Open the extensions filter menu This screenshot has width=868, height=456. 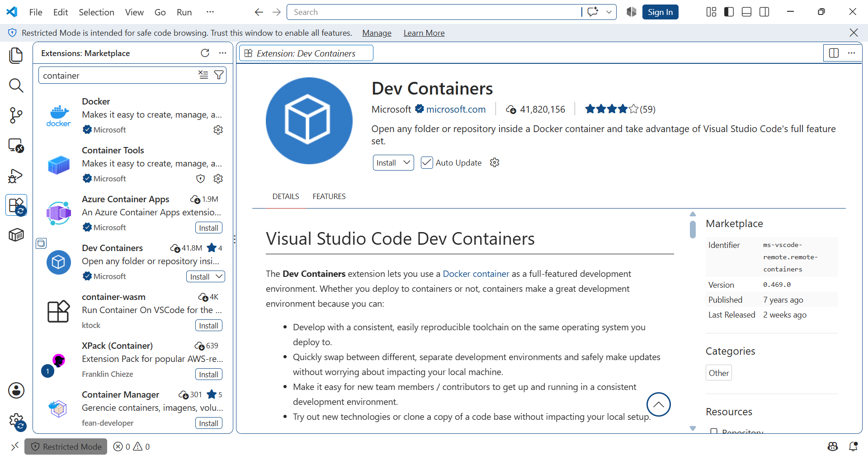click(x=219, y=75)
